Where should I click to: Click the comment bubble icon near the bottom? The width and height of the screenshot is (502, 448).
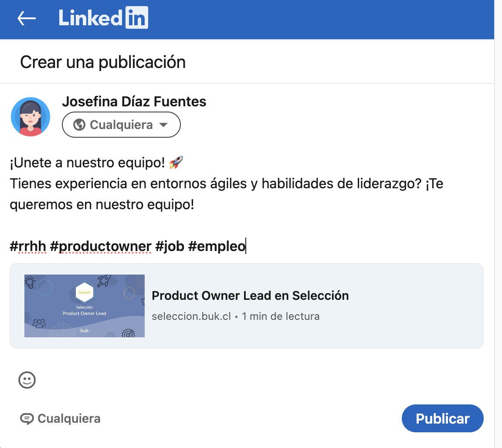(x=27, y=419)
